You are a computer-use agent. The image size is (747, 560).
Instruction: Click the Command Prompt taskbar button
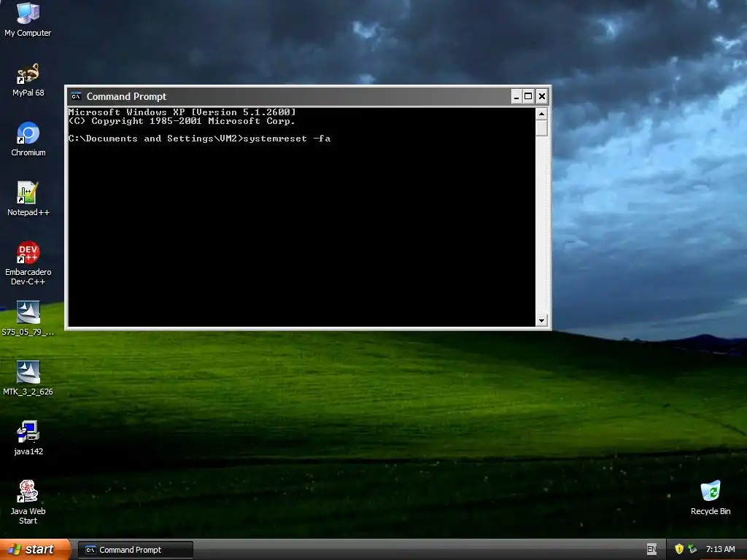[136, 550]
